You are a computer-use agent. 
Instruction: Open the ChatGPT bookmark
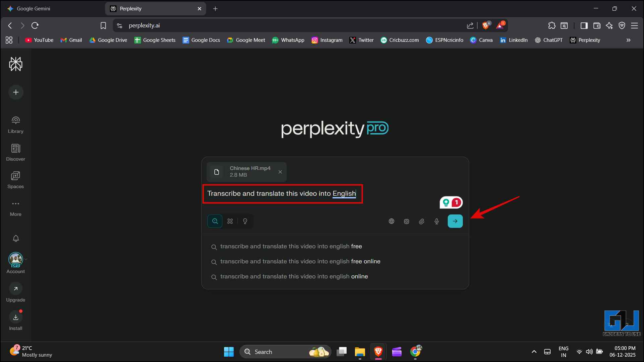[549, 40]
